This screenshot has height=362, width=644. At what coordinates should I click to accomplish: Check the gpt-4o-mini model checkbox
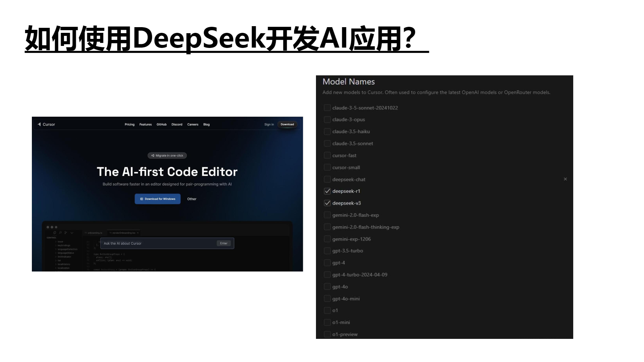327,299
